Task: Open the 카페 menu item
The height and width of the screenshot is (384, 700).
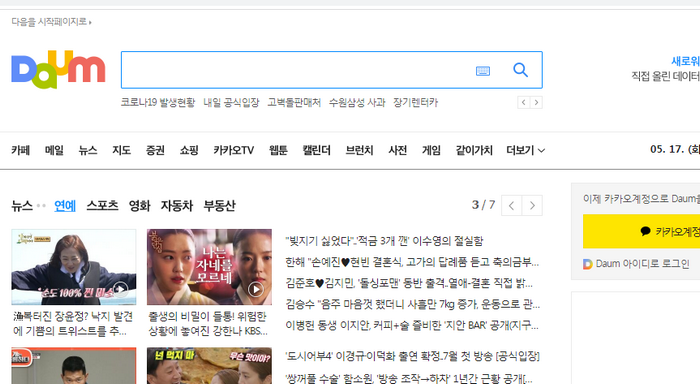Action: (21, 150)
